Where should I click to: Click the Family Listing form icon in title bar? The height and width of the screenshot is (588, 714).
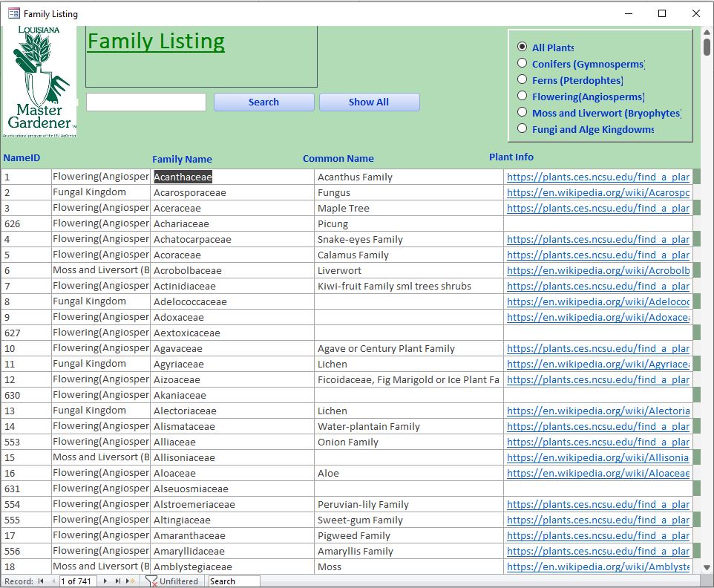click(x=14, y=13)
